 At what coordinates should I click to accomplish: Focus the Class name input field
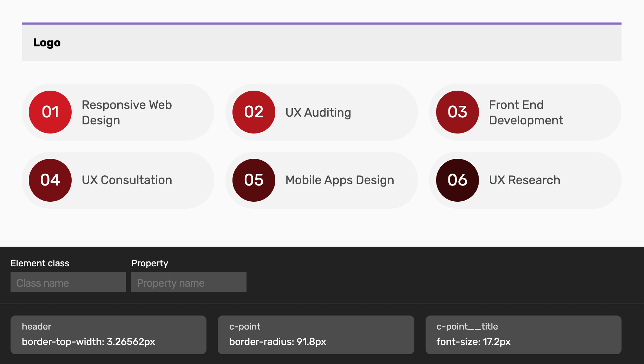point(68,282)
